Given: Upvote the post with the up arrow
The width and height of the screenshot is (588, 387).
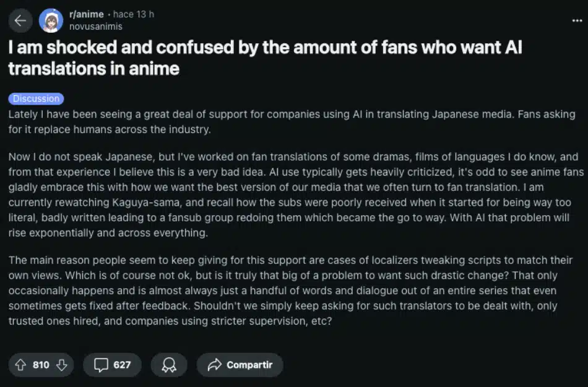Looking at the screenshot, I should [x=20, y=365].
